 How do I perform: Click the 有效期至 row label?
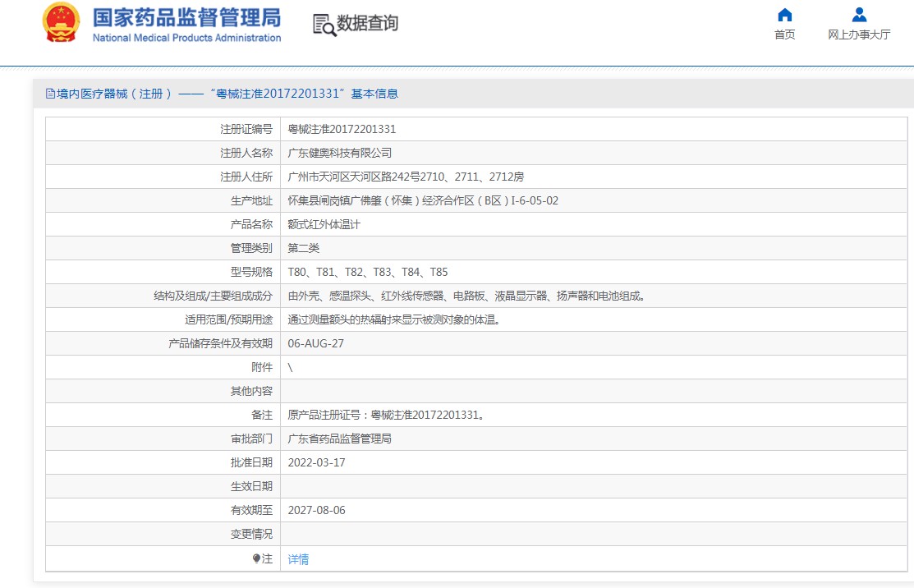[252, 511]
